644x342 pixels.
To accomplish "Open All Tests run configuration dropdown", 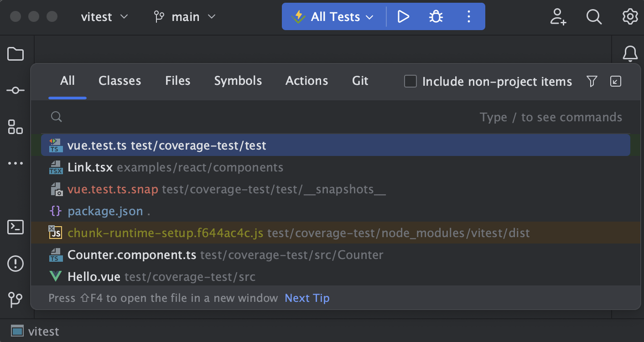I will click(335, 17).
